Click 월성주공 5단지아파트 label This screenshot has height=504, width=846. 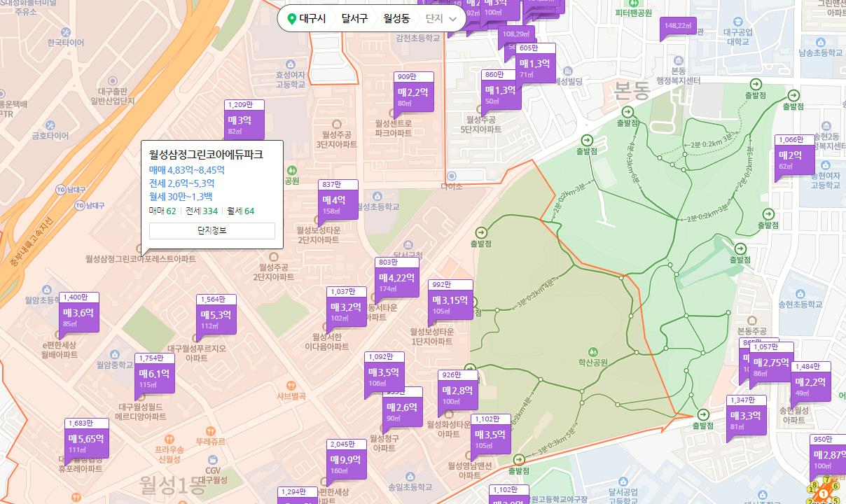click(480, 125)
